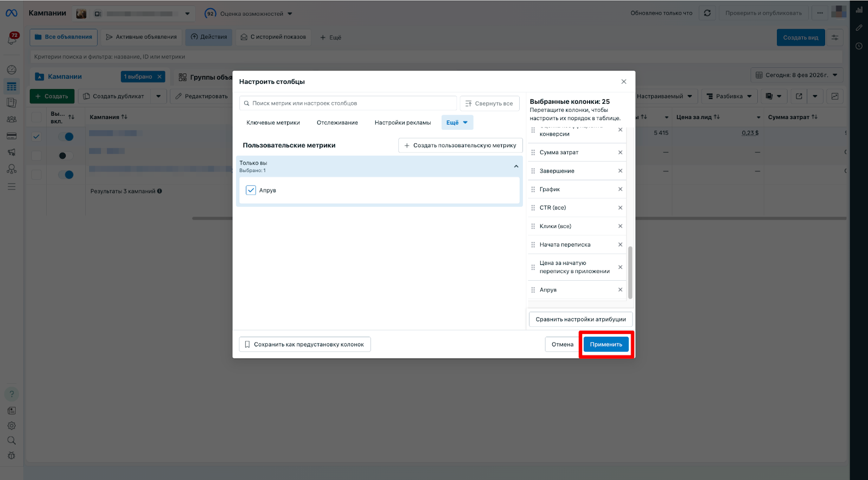Open history clock icon on right edge
Viewport: 868px width, 480px height.
coord(859,46)
